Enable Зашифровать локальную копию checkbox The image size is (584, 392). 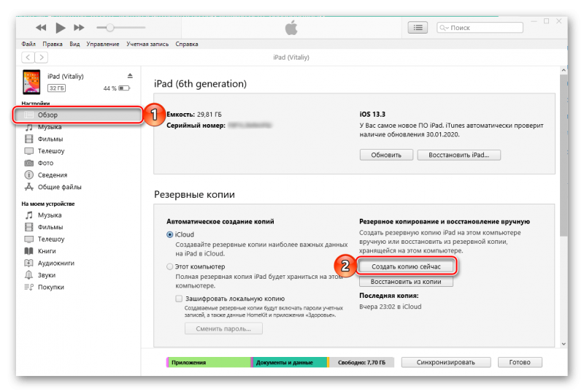(x=180, y=299)
